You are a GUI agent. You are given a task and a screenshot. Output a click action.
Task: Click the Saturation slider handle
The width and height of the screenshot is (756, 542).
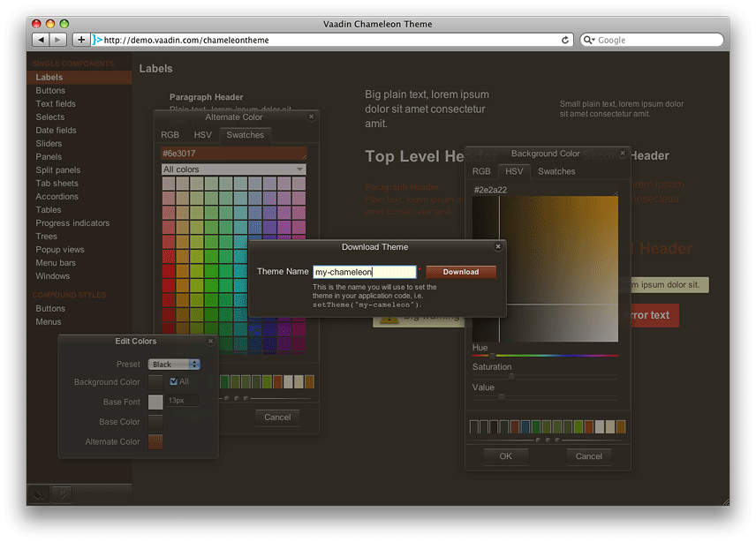click(511, 377)
